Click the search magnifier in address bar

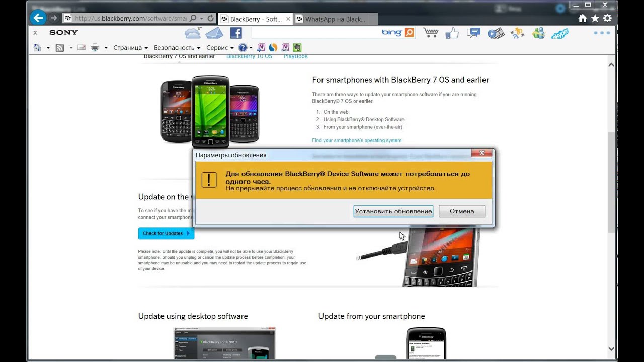click(193, 19)
